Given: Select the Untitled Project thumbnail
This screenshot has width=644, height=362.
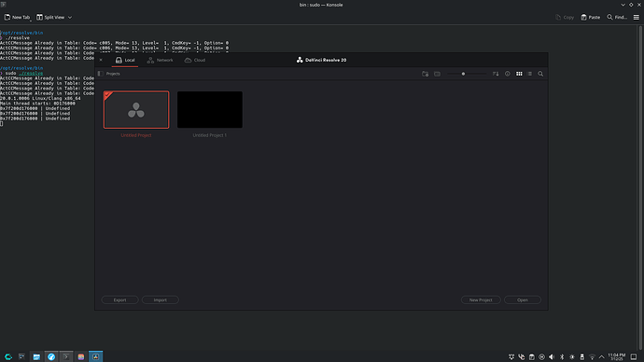Looking at the screenshot, I should [x=136, y=109].
